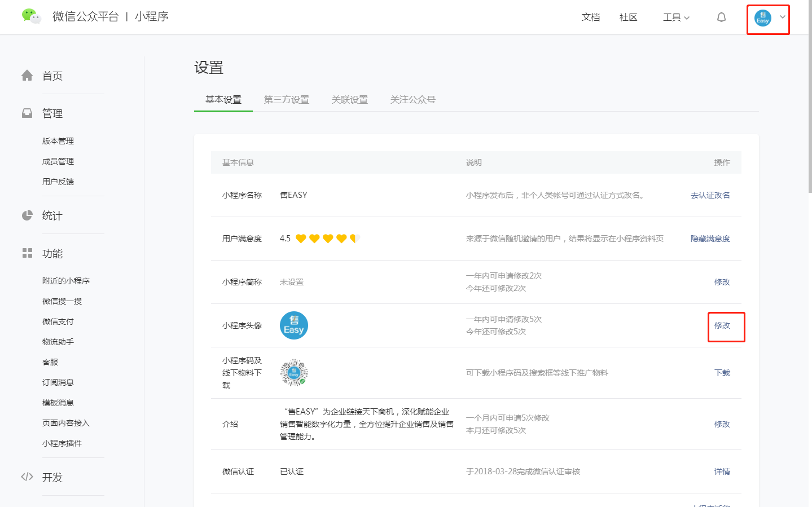This screenshot has width=812, height=507.
Task: Click the user satisfaction hearts rating
Action: [327, 239]
